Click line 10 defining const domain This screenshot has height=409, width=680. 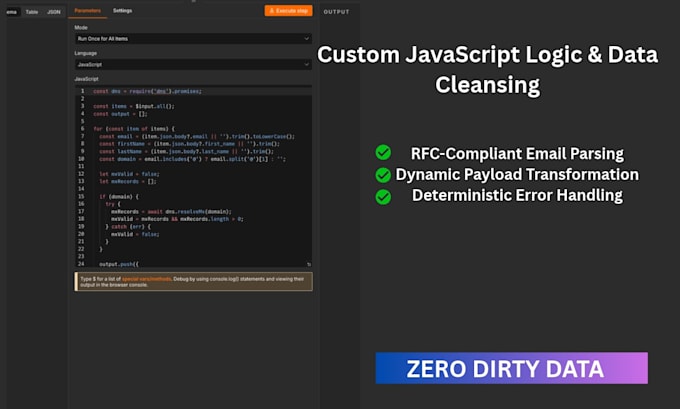(192, 159)
